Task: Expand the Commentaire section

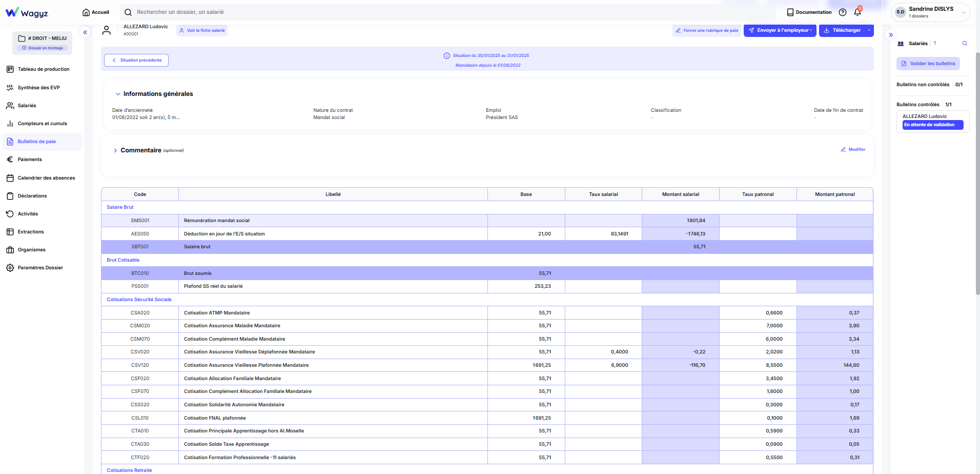Action: [x=115, y=151]
